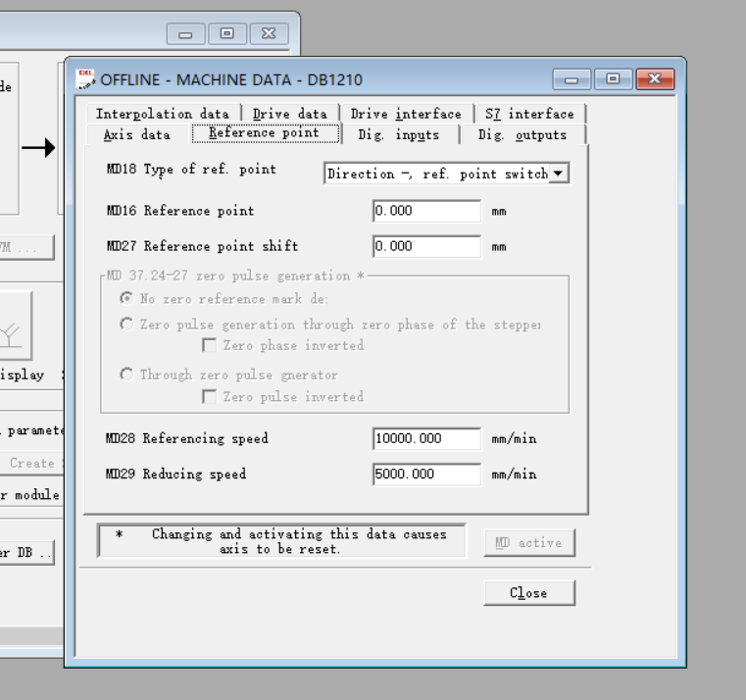Switch to the Dig. inputs tab
This screenshot has height=700, width=746.
tap(398, 135)
